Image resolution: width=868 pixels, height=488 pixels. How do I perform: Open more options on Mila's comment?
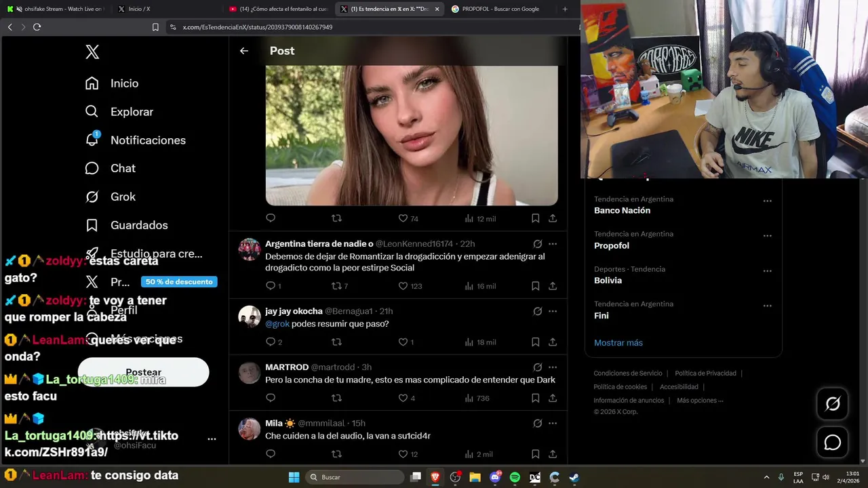[x=553, y=424]
